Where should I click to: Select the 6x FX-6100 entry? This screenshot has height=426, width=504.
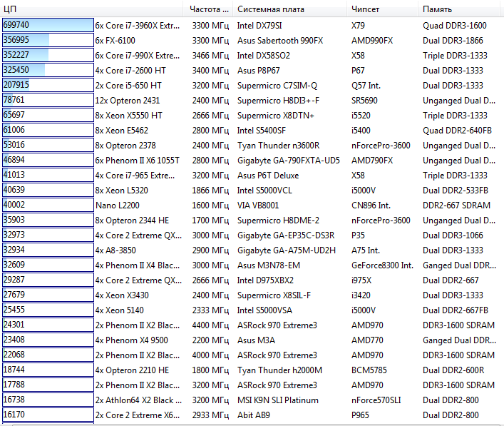115,41
